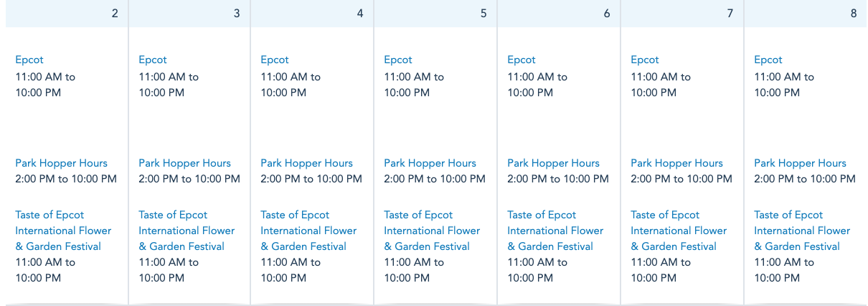This screenshot has width=868, height=306.
Task: Select the Epcot link under day 5
Action: pyautogui.click(x=398, y=60)
